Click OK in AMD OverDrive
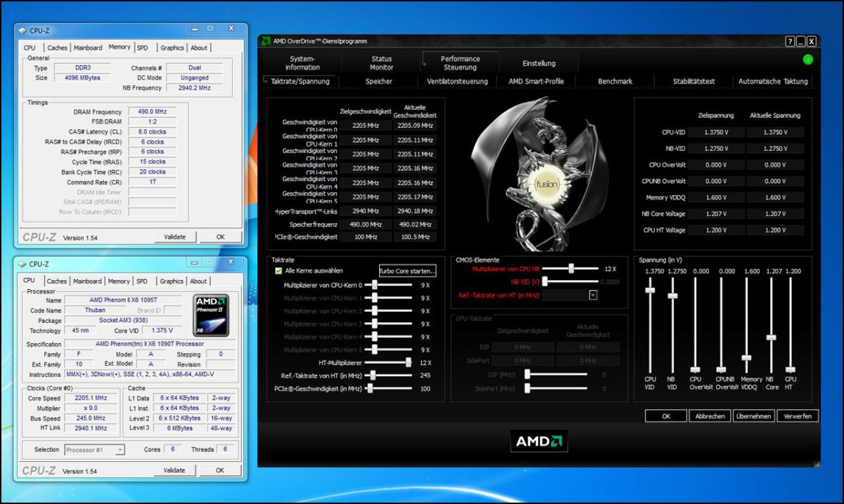 [666, 416]
